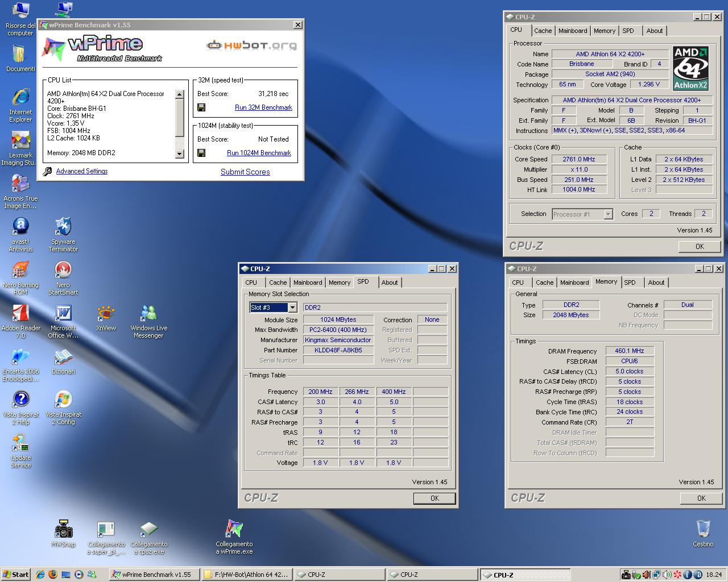Image resolution: width=728 pixels, height=582 pixels.
Task: Click the save icon for the 1024M score
Action: click(x=201, y=153)
